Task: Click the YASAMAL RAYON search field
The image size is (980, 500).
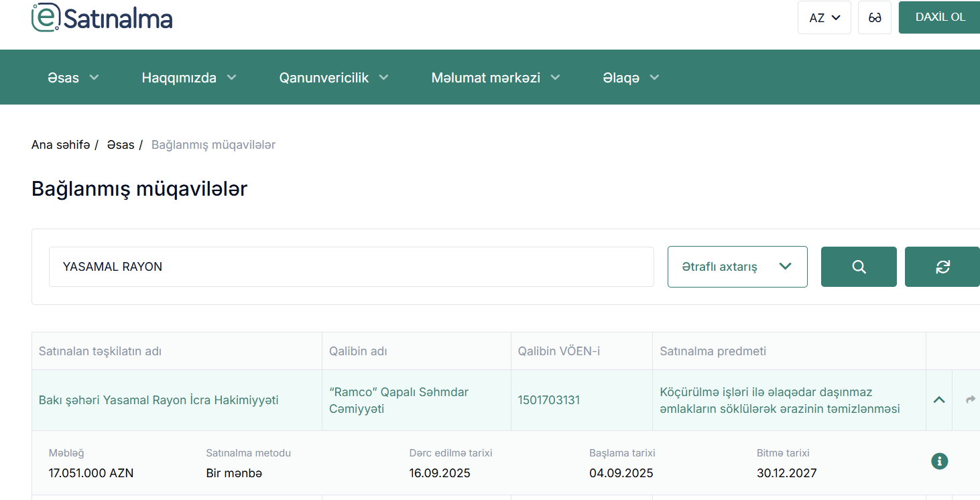Action: click(351, 267)
